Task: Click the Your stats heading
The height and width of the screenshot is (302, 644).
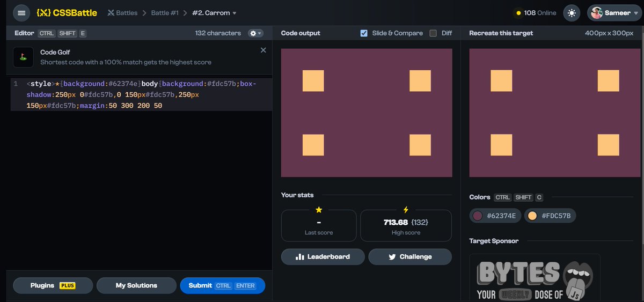Action: (x=297, y=195)
